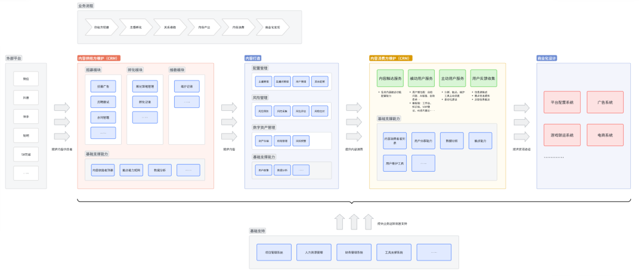
Task: Select the red 广告系统 box
Action: [x=605, y=102]
